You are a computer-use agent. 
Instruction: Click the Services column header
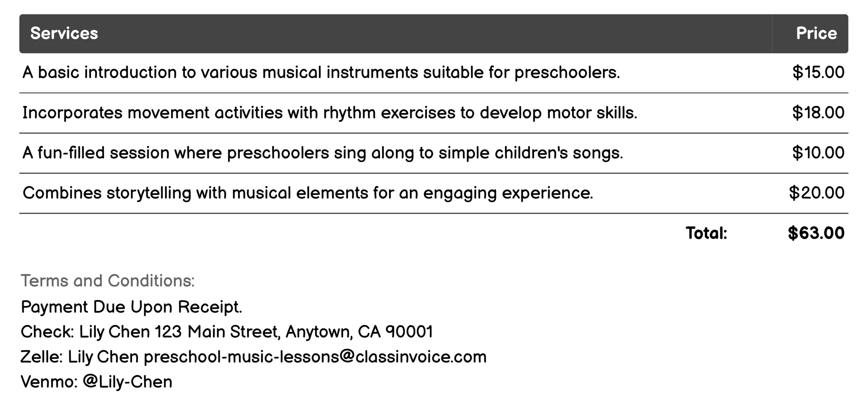tap(64, 33)
